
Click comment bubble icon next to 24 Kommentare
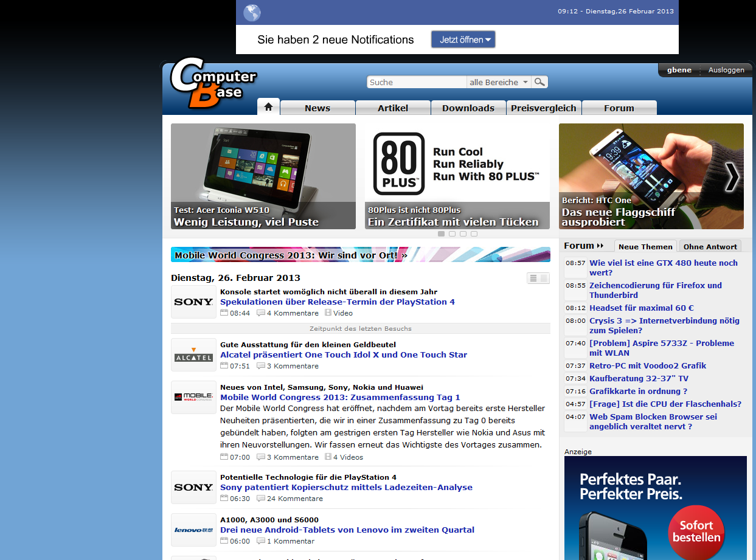[261, 499]
